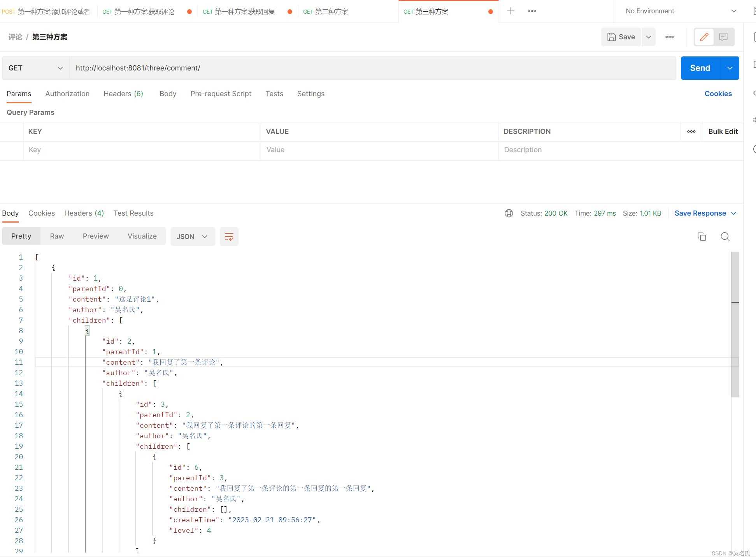The width and height of the screenshot is (756, 560).
Task: Switch response view to Preview
Action: point(96,237)
